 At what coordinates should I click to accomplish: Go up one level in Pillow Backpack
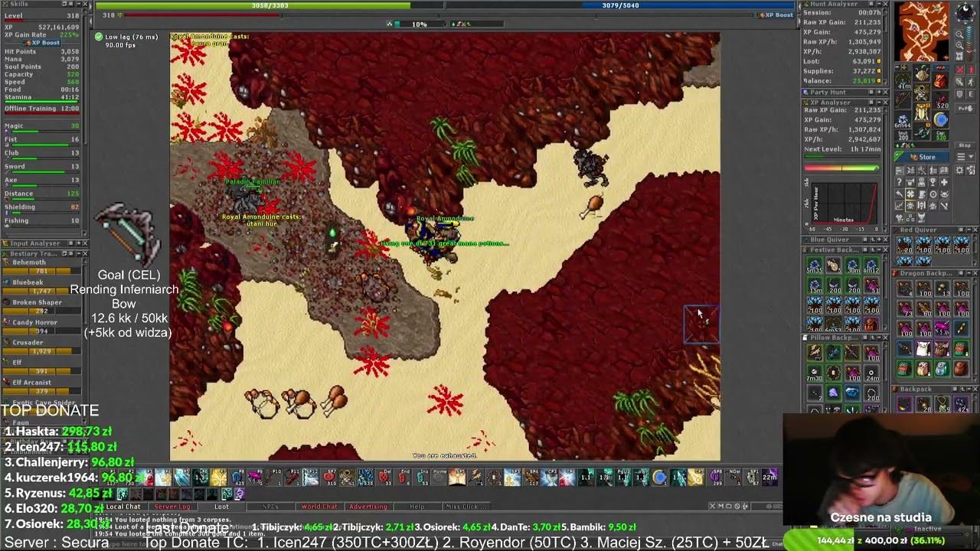(873, 337)
